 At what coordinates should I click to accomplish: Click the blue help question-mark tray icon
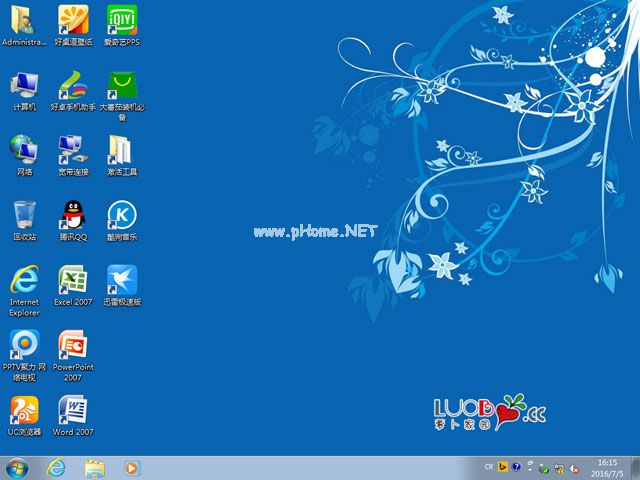coord(516,467)
